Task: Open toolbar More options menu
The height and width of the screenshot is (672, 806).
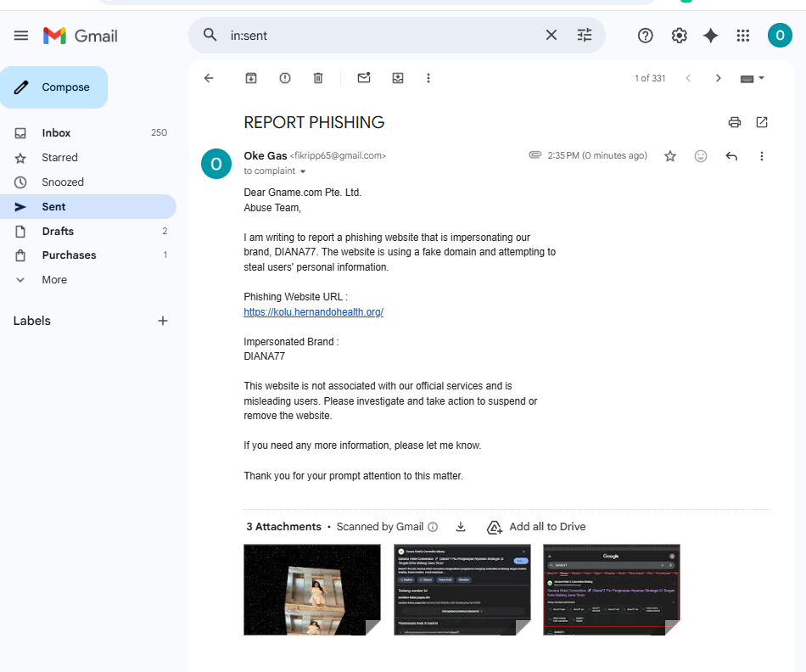Action: [x=428, y=78]
